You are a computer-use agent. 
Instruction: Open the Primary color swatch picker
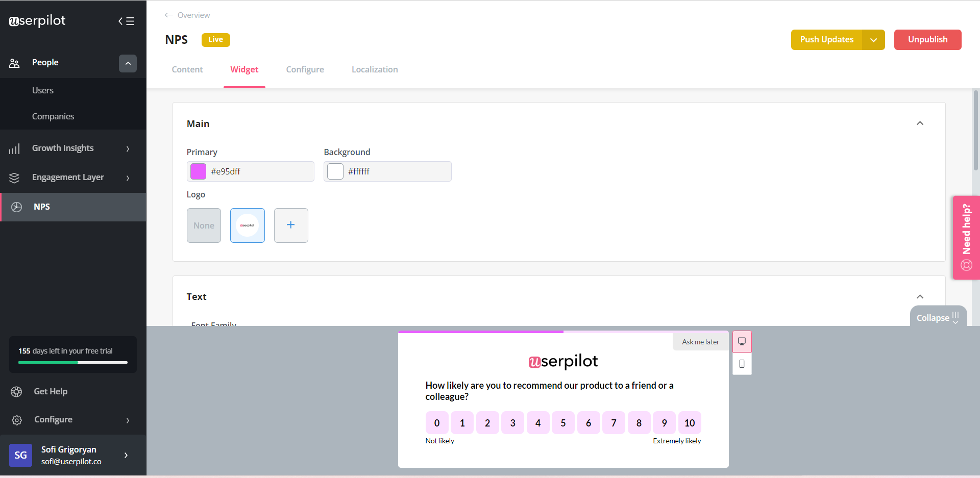[198, 171]
